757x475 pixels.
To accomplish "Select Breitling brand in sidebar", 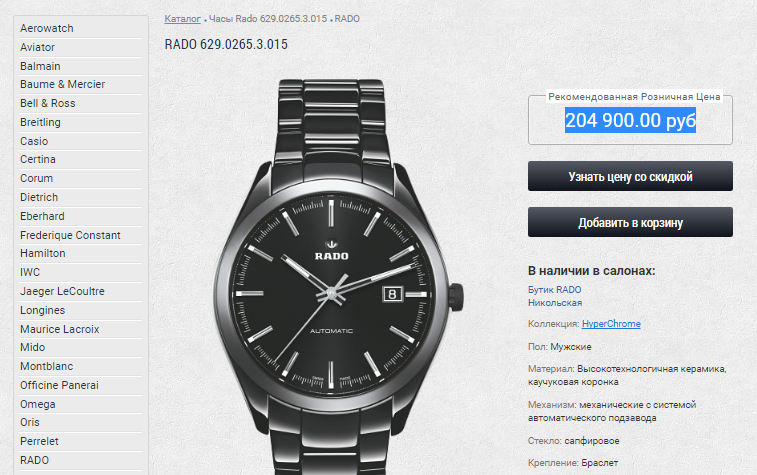I will click(41, 122).
